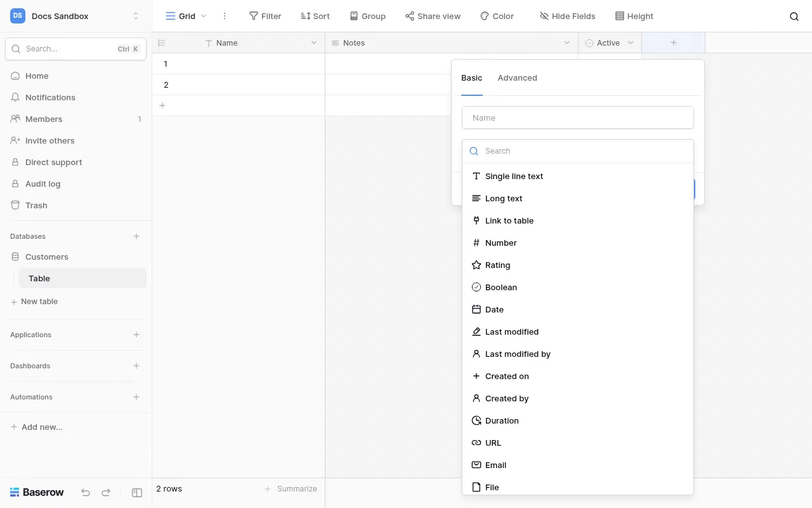The image size is (812, 508).
Task: Open the Notes field dropdown arrow
Action: click(x=567, y=43)
